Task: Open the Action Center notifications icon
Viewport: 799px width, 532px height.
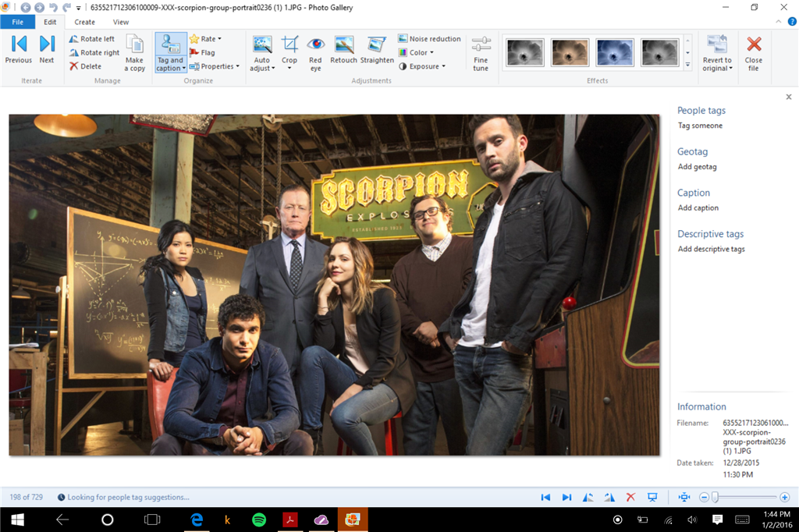Action: click(718, 520)
